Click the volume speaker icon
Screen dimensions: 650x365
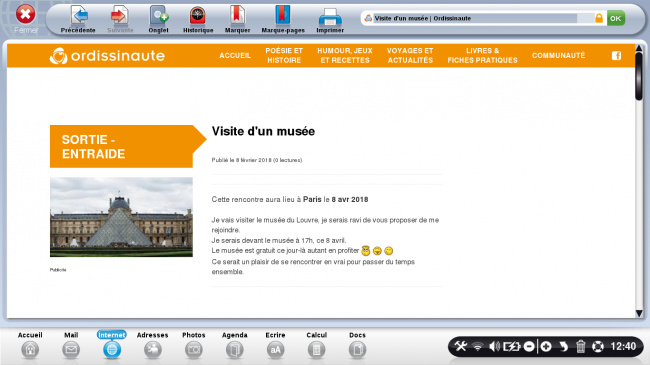tap(494, 346)
